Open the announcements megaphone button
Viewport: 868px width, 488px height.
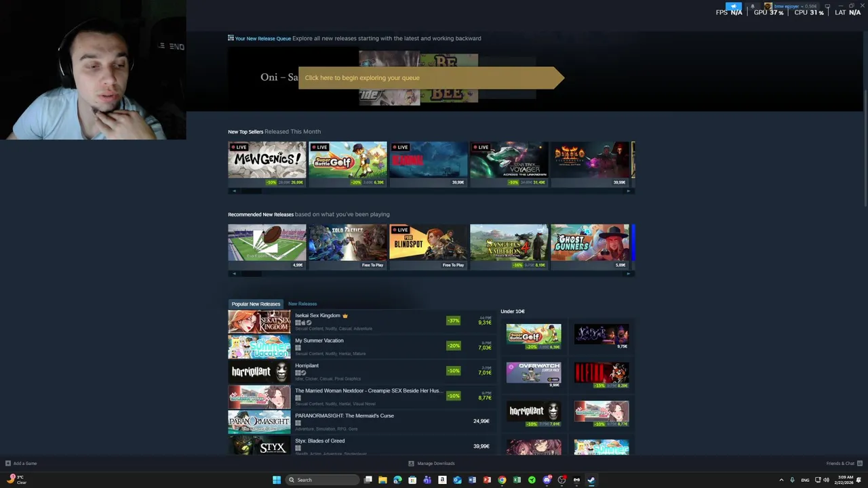tap(734, 6)
